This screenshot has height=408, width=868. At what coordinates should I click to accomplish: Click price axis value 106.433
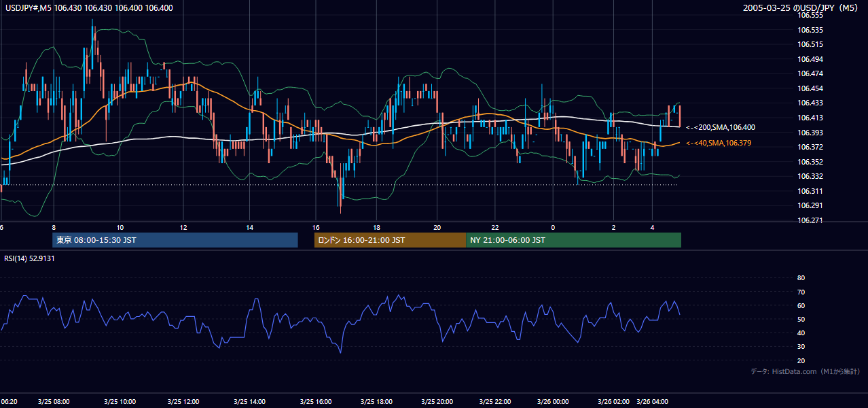click(x=811, y=103)
